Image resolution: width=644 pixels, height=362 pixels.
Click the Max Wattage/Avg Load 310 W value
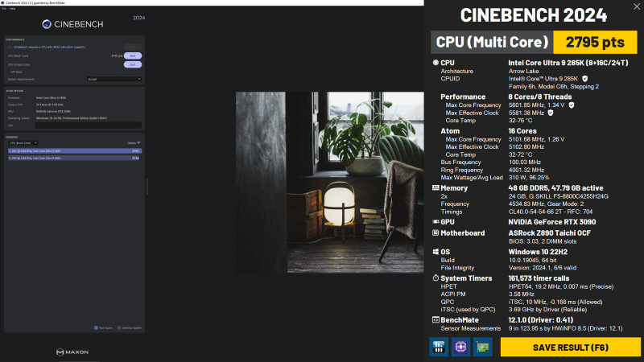(x=529, y=178)
